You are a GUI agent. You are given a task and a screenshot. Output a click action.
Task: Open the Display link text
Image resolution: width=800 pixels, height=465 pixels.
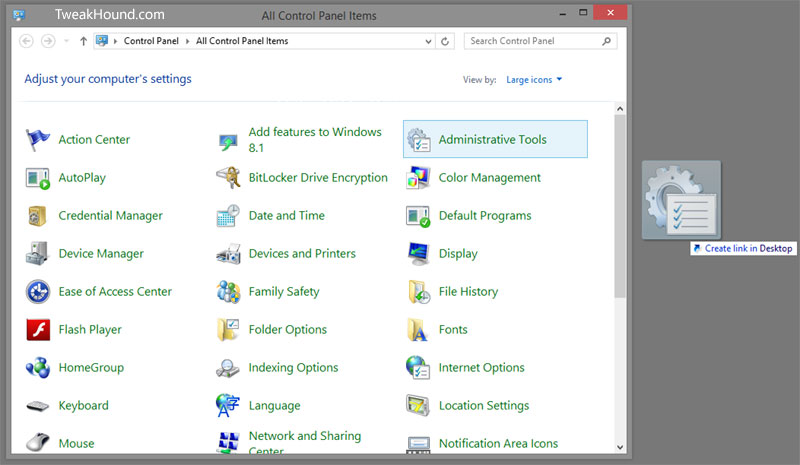tap(458, 254)
